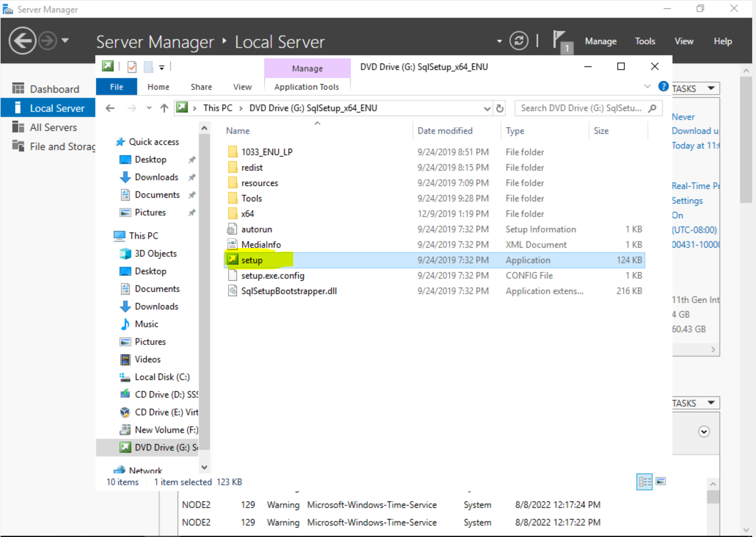Select DVD Drive (G:) in navigation pane
Viewport: 756px width, 537px height.
147,447
